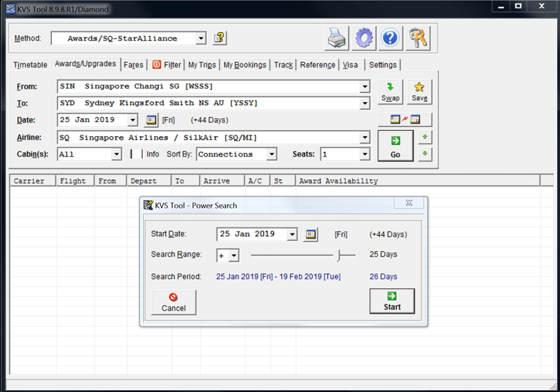Expand the To airport dropdown
560x392 pixels.
point(365,103)
